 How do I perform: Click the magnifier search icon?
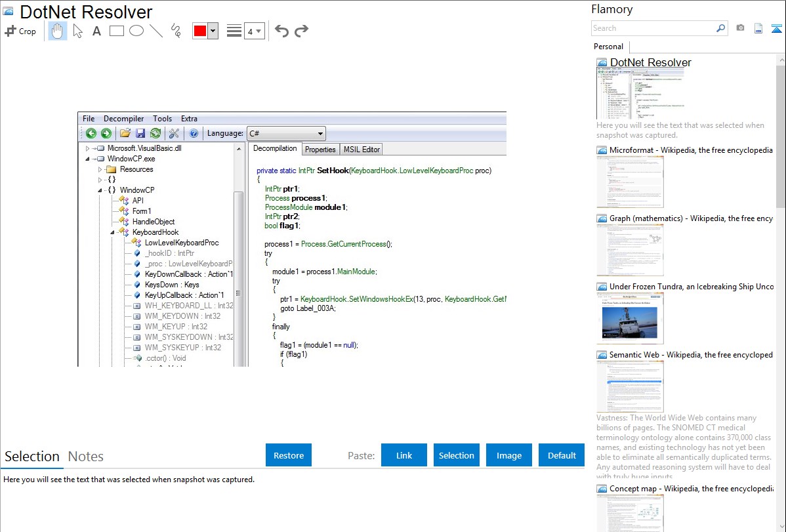tap(721, 28)
